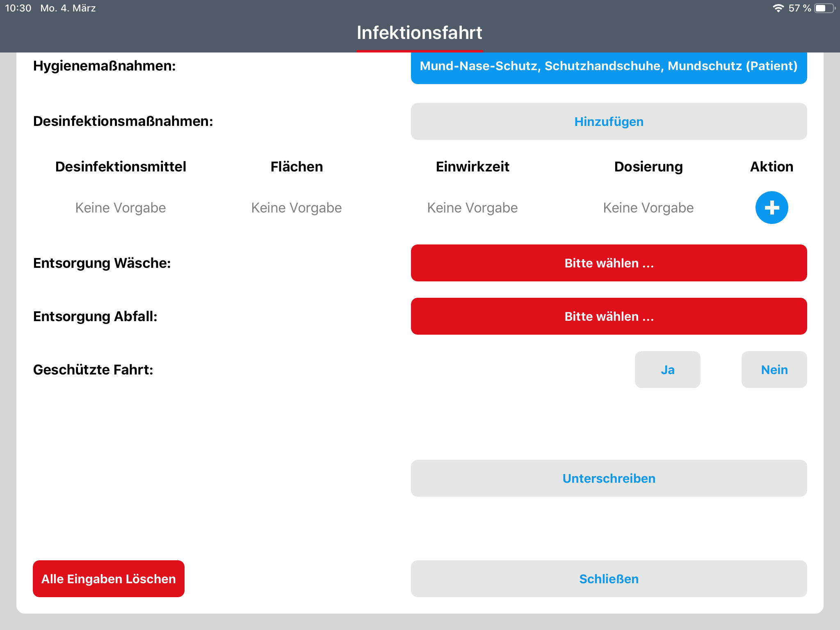
Task: Tap the Entsorgung Wäsche label
Action: click(102, 263)
